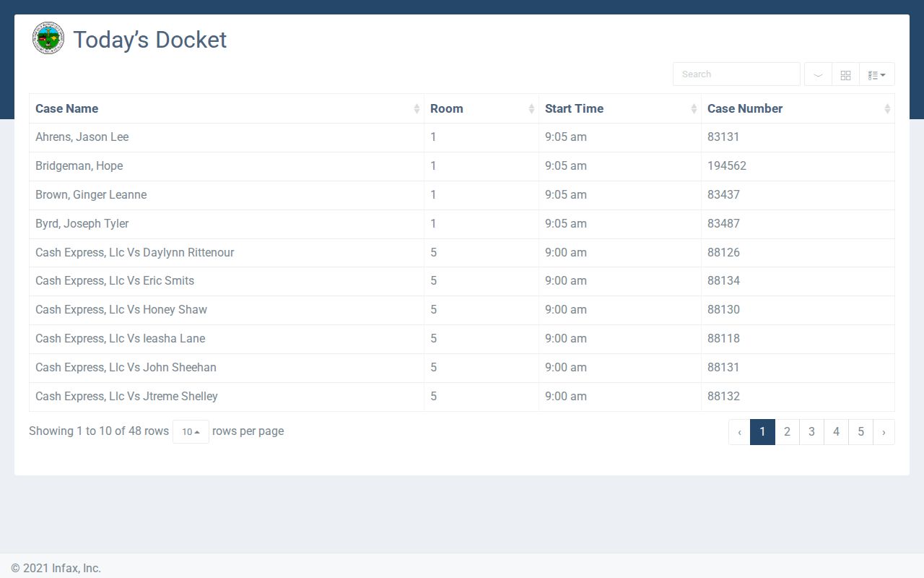
Task: Go to the previous page with the left arrow
Action: (739, 432)
